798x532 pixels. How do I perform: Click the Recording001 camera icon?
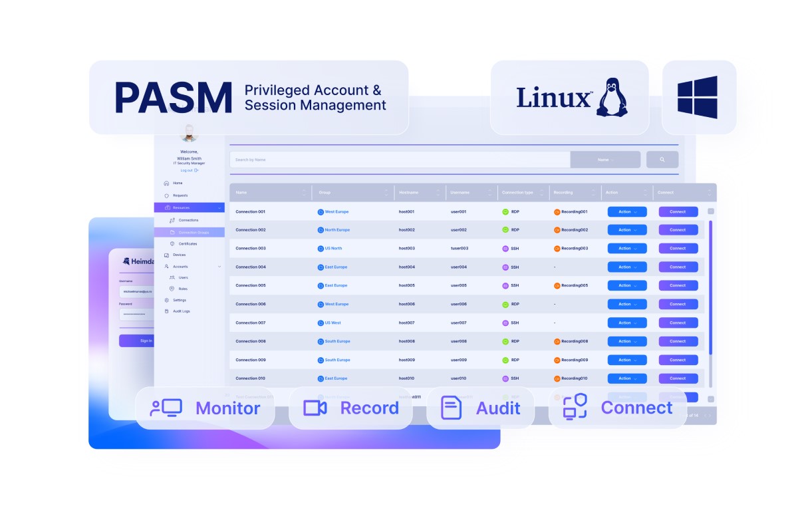[x=557, y=211]
